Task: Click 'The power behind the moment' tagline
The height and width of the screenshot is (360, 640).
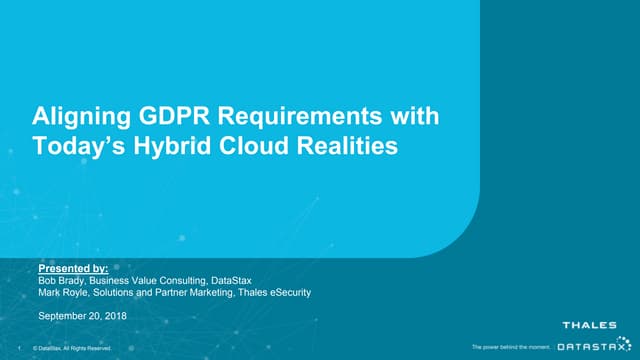Action: 511,347
